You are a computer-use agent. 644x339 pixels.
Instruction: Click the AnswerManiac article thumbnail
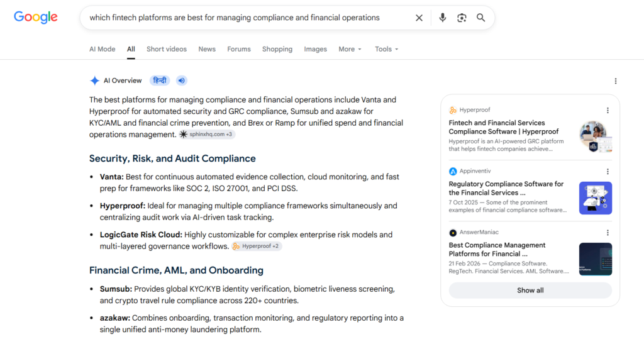click(x=596, y=259)
